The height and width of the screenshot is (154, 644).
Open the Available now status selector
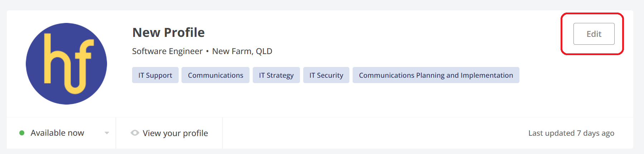tap(57, 133)
